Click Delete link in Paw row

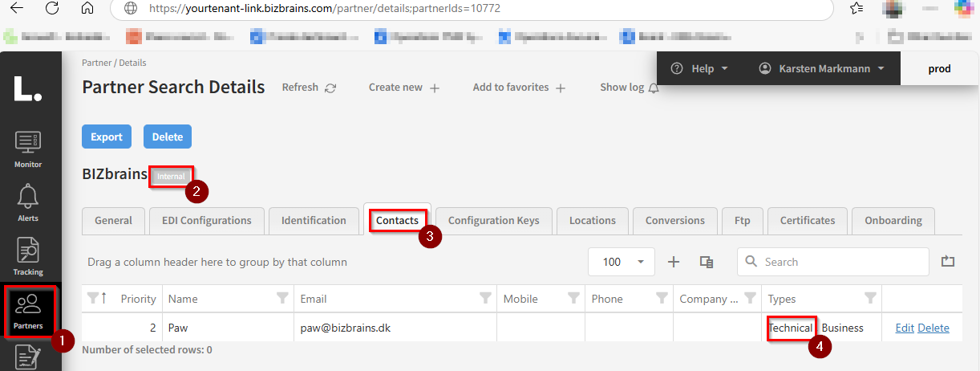click(933, 328)
